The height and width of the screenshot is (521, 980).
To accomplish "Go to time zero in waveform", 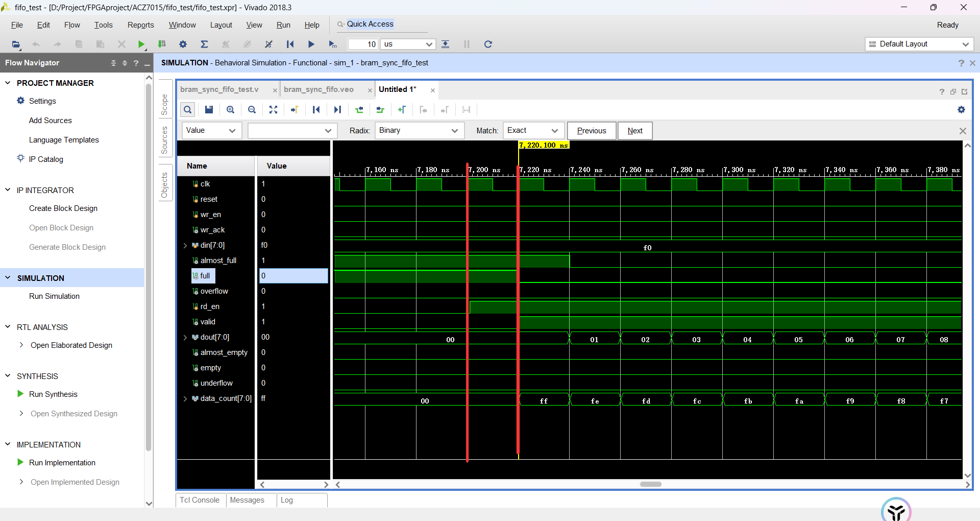I will coord(316,109).
